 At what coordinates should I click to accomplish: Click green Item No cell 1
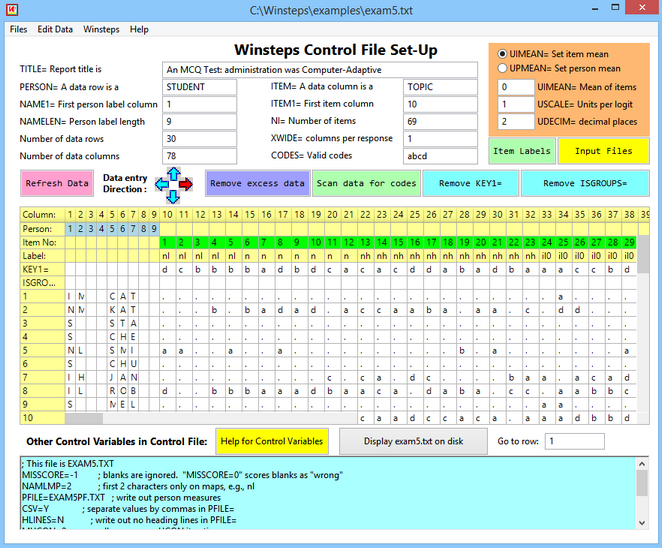(168, 242)
